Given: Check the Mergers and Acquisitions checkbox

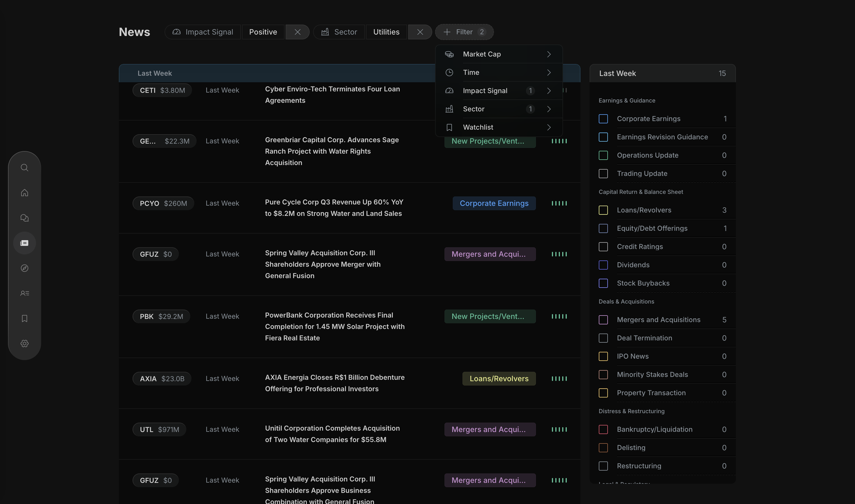Looking at the screenshot, I should [x=603, y=320].
